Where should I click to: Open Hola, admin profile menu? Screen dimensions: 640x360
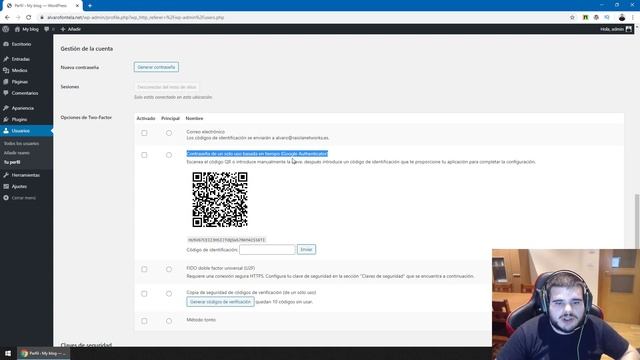[x=616, y=29]
